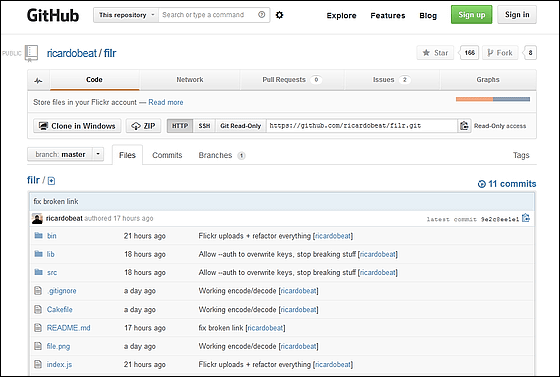560x377 pixels.
Task: Copy the latest commit SHA icon
Action: (x=526, y=218)
